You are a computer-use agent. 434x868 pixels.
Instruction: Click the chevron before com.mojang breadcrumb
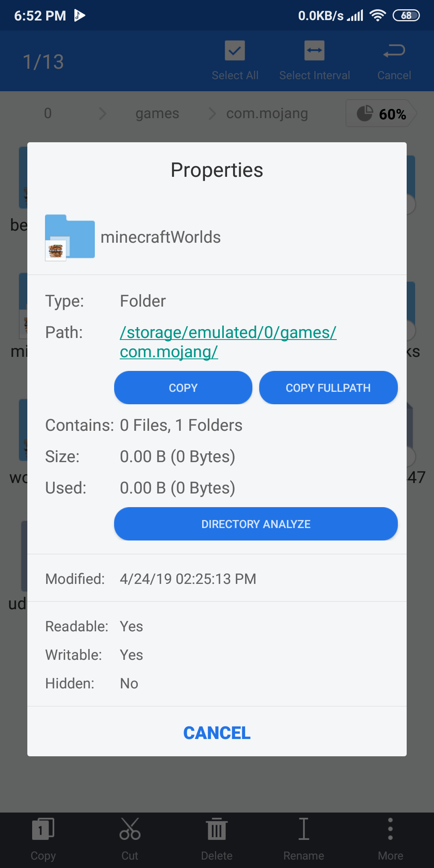(212, 114)
